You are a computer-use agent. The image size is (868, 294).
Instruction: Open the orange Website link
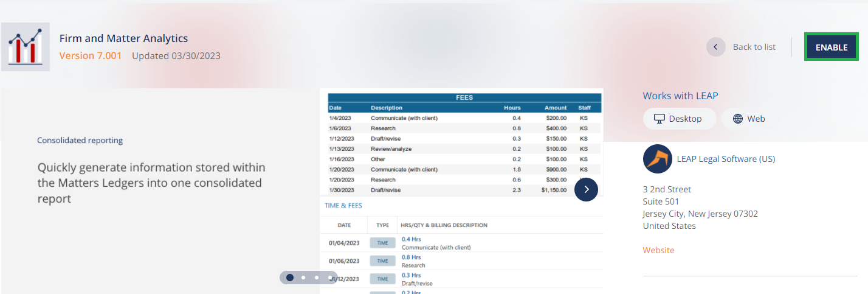(x=658, y=250)
